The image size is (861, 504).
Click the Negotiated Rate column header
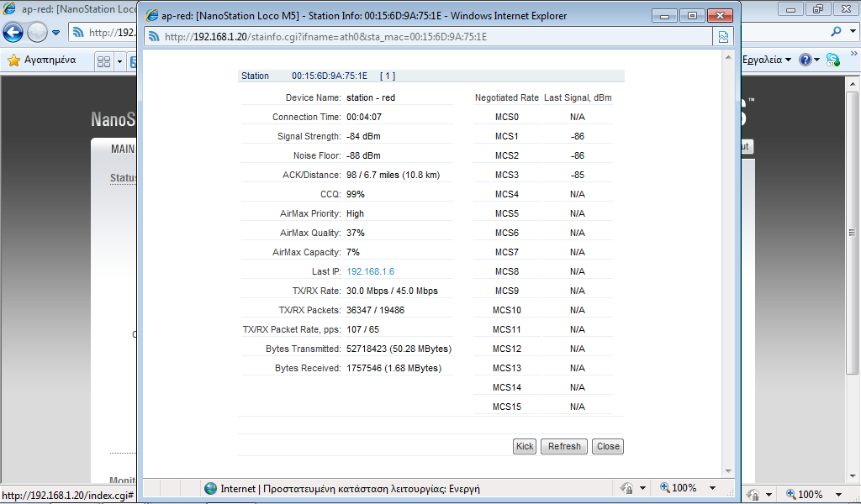click(x=507, y=97)
